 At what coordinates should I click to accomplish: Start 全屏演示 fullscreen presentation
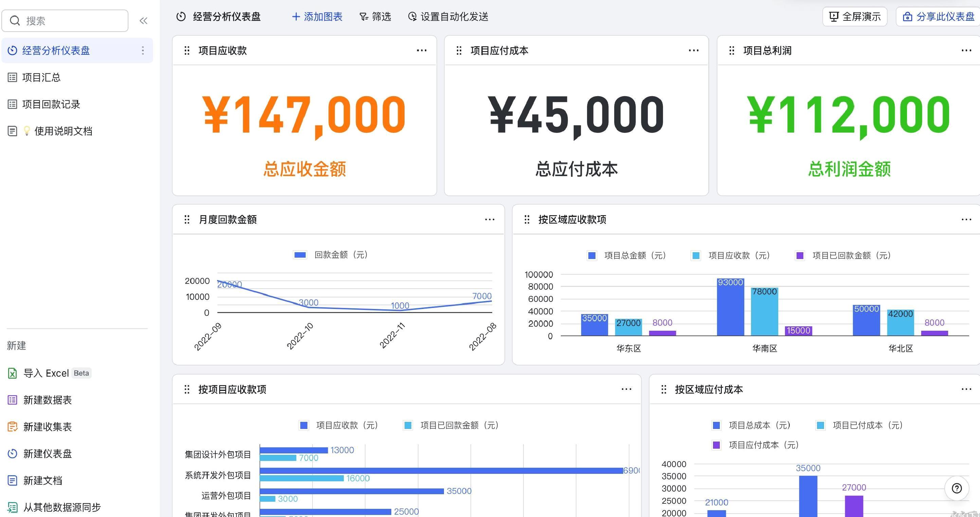point(854,17)
